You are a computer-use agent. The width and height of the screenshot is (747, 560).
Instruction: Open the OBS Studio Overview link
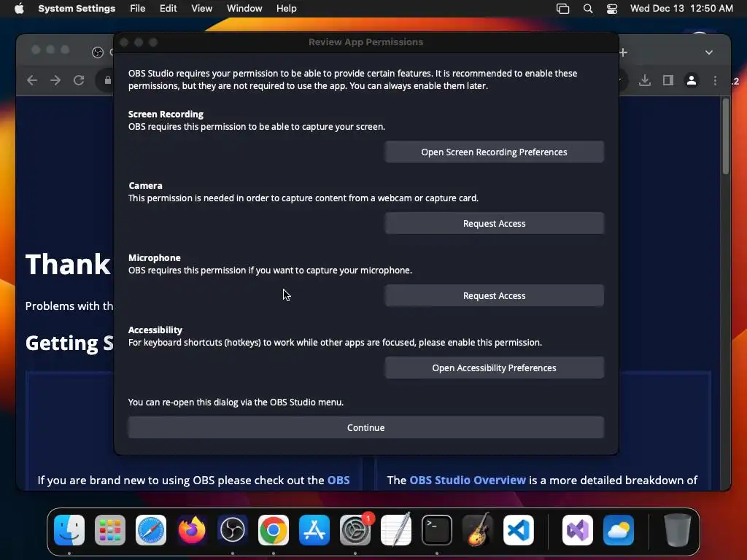[468, 480]
